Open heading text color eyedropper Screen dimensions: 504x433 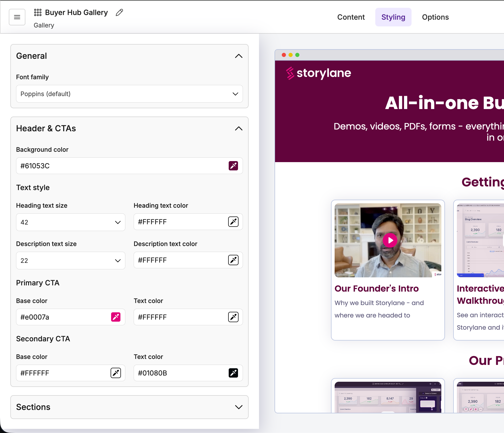pos(233,222)
